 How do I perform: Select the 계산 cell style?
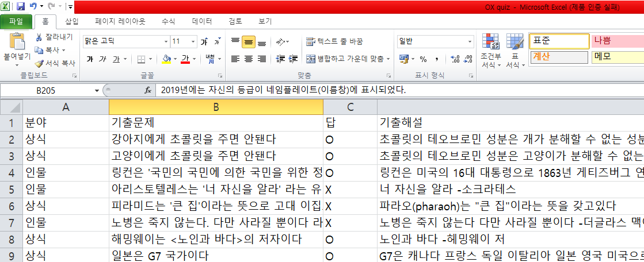(x=559, y=57)
